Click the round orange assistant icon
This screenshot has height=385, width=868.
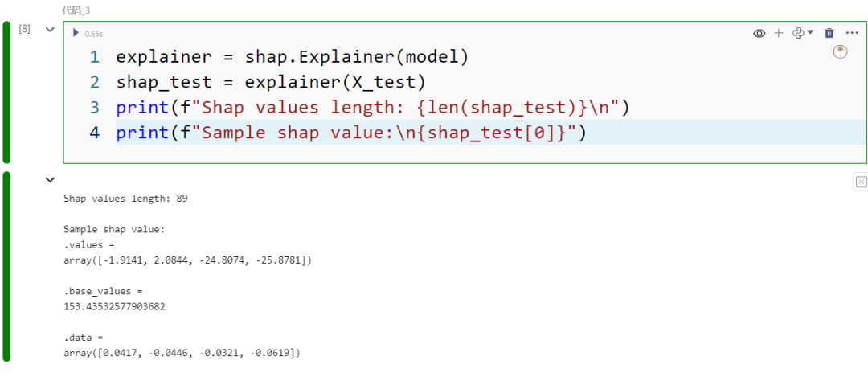coord(841,51)
